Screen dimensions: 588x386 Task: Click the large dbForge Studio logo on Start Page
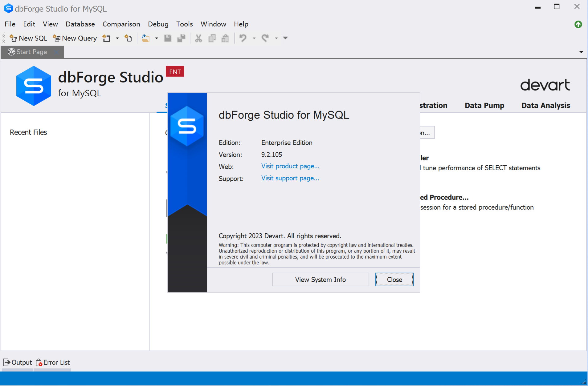tap(34, 86)
